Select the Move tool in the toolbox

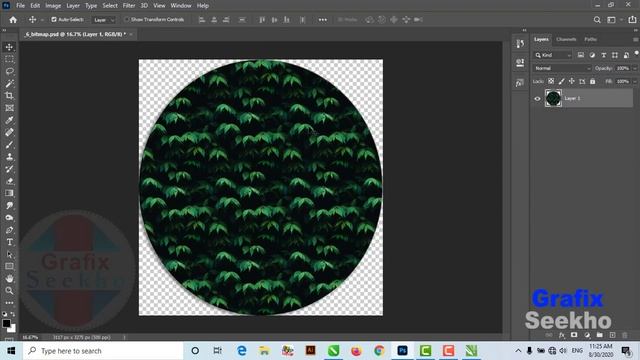pos(9,47)
